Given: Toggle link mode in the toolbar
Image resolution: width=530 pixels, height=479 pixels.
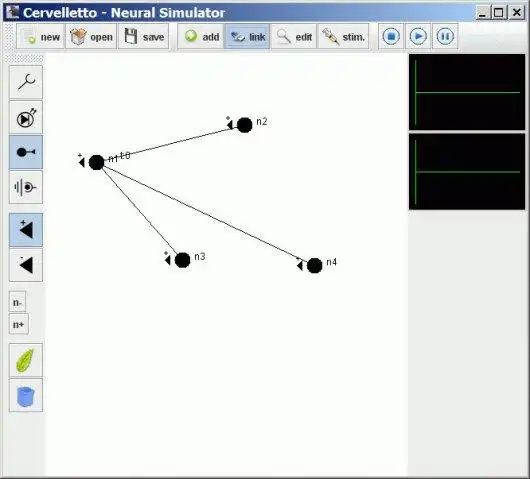Looking at the screenshot, I should coord(247,37).
